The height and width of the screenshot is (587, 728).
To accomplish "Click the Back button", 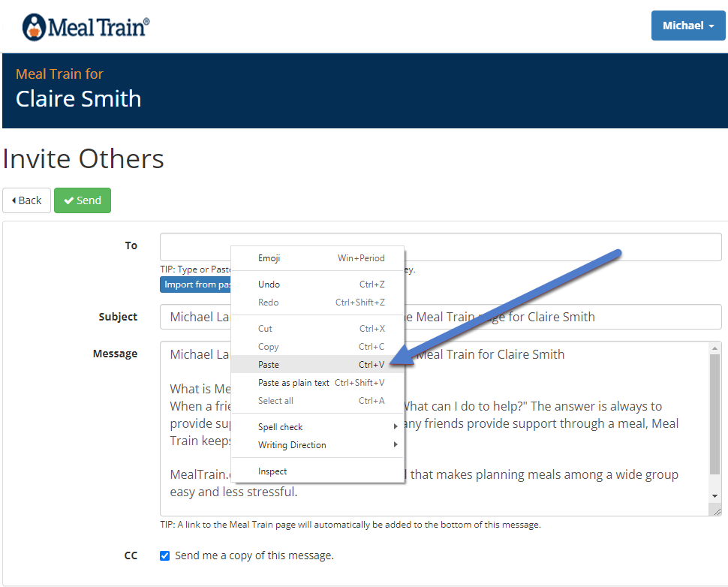I will point(26,200).
